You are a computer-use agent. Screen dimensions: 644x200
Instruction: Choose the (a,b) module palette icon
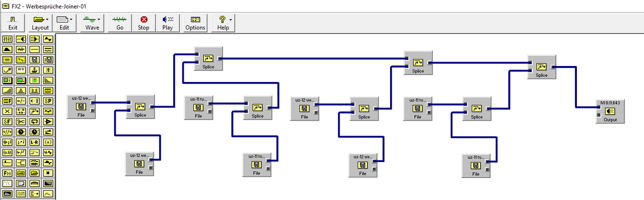[8, 152]
